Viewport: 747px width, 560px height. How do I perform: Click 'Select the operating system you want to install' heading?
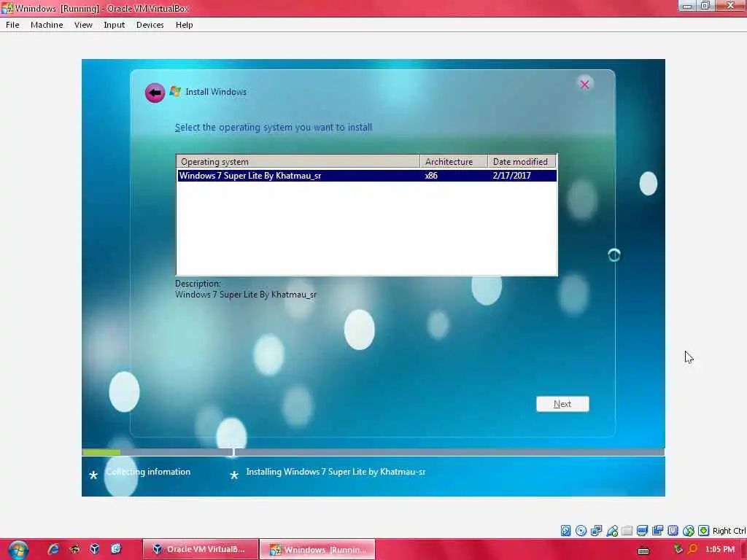point(274,127)
